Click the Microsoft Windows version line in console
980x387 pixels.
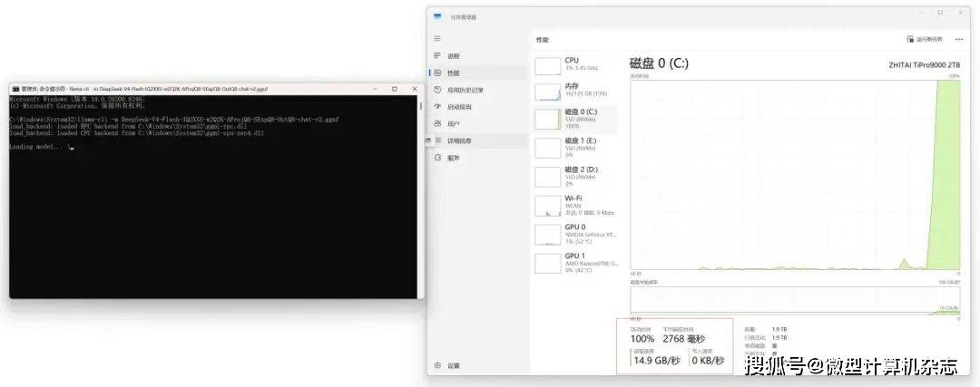point(77,99)
